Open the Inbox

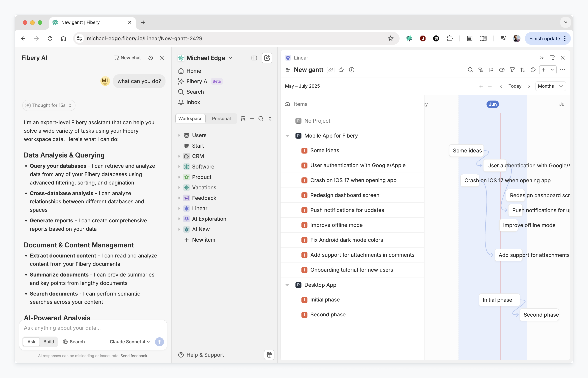point(189,102)
